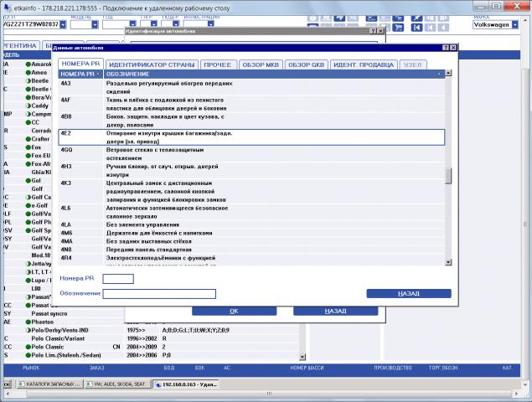Image resolution: width=532 pixels, height=402 pixels.
Task: Click НАЗАД in the Данные автомобиля dialog
Action: click(409, 293)
